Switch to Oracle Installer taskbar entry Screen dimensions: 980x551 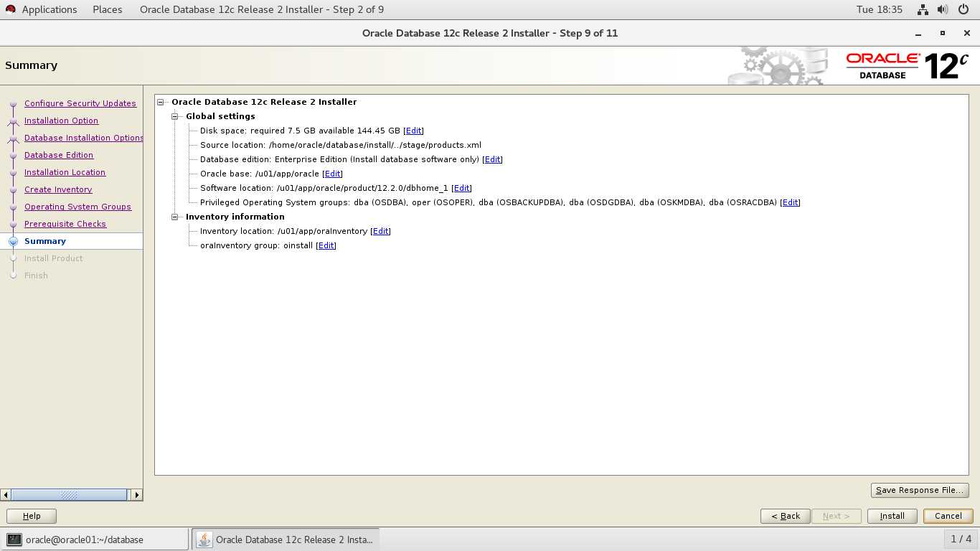[286, 540]
